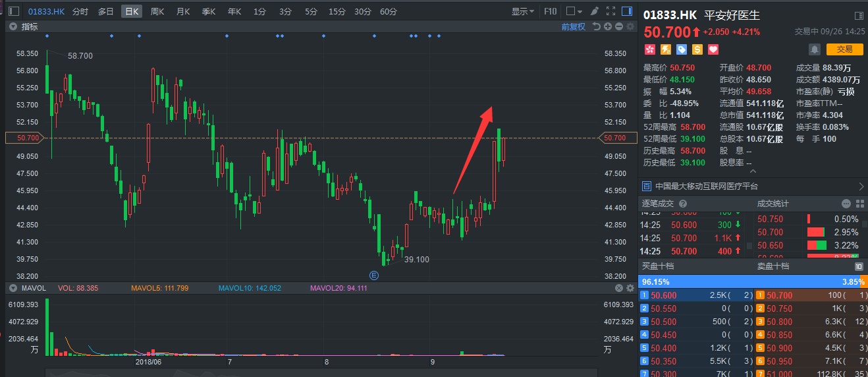868x377 pixels.
Task: Click the ask level 3 price 50.800
Action: coord(779,322)
